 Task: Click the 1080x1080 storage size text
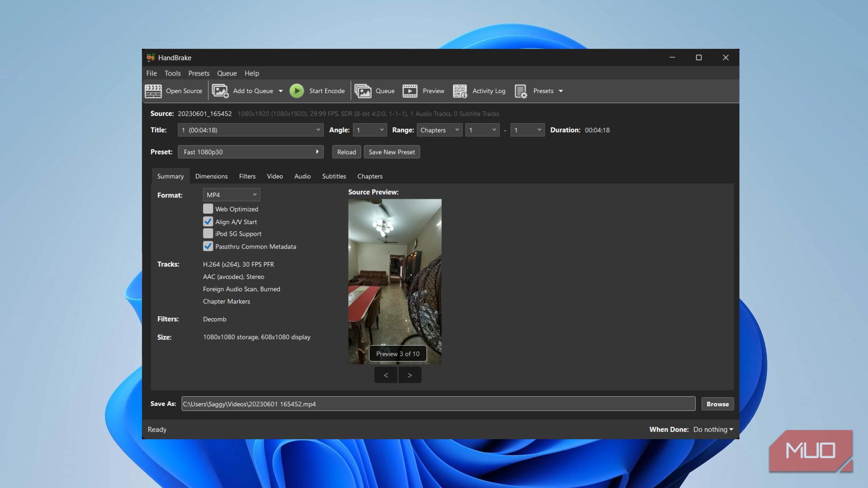(x=257, y=337)
